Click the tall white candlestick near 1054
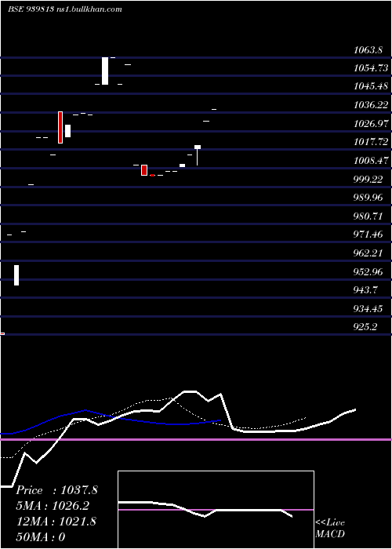Image resolution: width=392 pixels, height=549 pixels. (x=105, y=71)
